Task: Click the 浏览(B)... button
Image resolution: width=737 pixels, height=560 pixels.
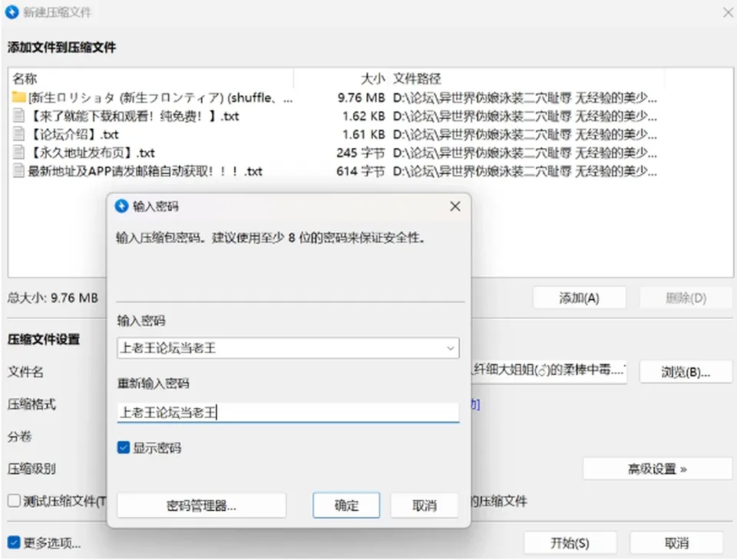Action: [686, 372]
